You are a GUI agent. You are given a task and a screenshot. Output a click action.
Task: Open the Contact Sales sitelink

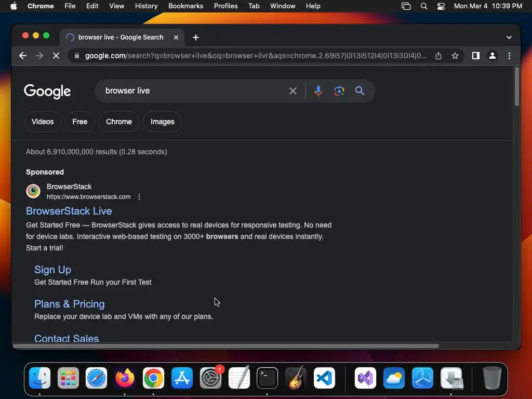point(66,338)
